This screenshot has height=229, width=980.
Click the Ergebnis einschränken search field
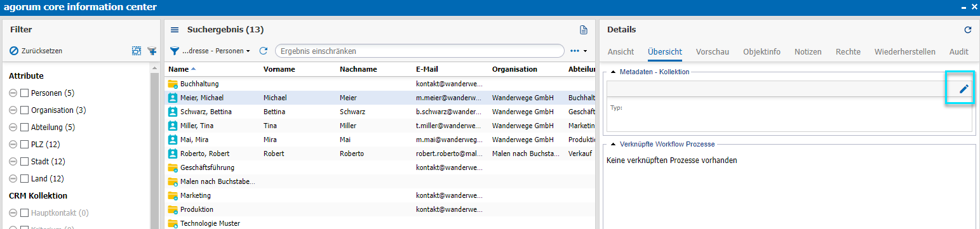[419, 51]
